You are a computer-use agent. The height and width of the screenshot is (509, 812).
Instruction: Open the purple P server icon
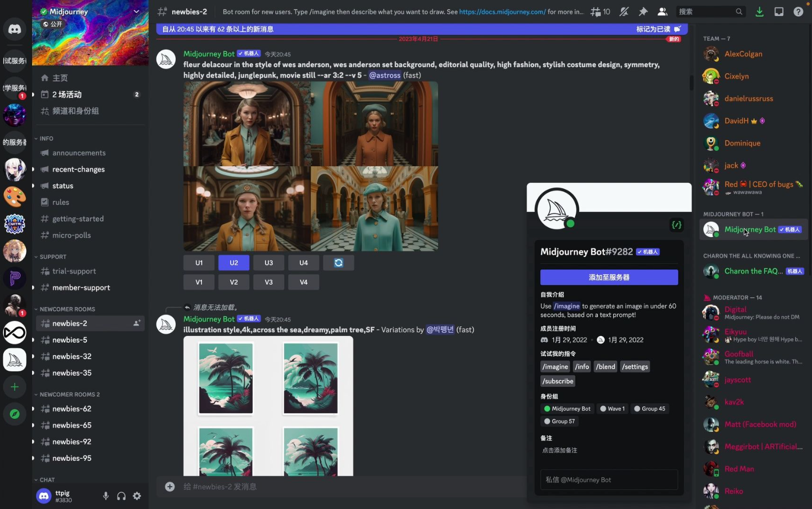click(14, 278)
